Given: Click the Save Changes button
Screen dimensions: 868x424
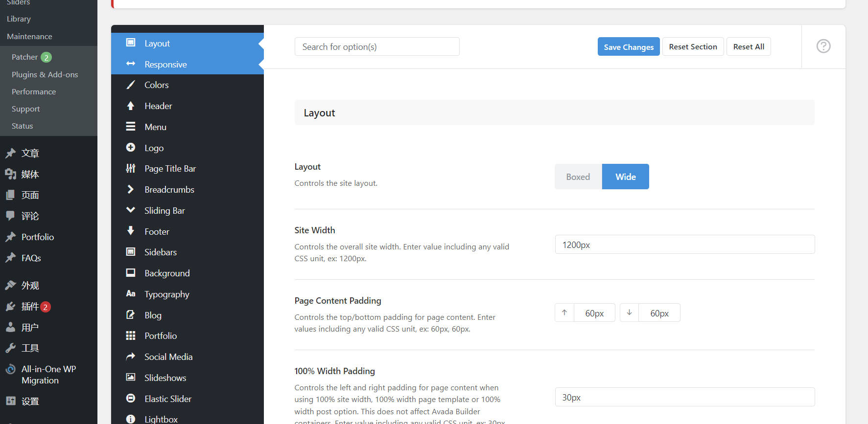Looking at the screenshot, I should pos(629,46).
